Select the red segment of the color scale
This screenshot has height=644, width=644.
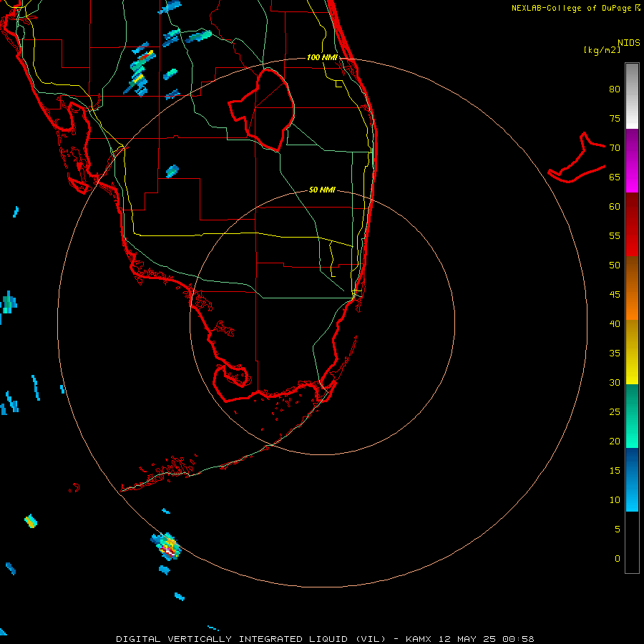click(632, 224)
